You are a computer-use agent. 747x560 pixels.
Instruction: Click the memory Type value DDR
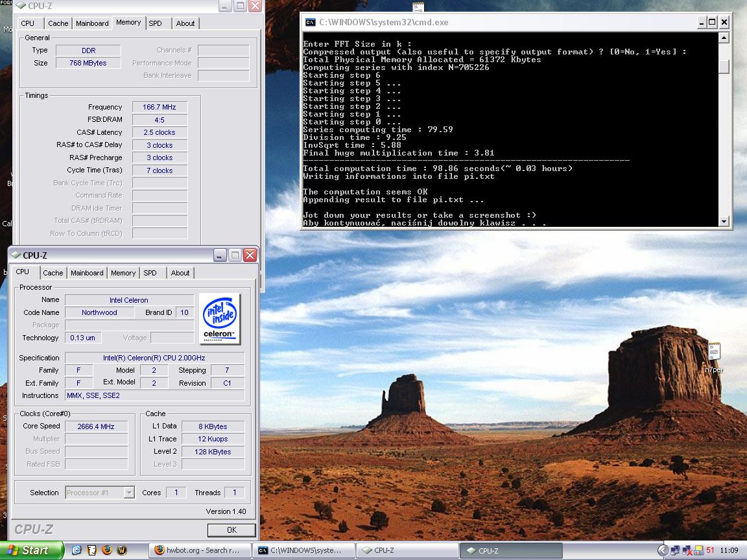[88, 51]
